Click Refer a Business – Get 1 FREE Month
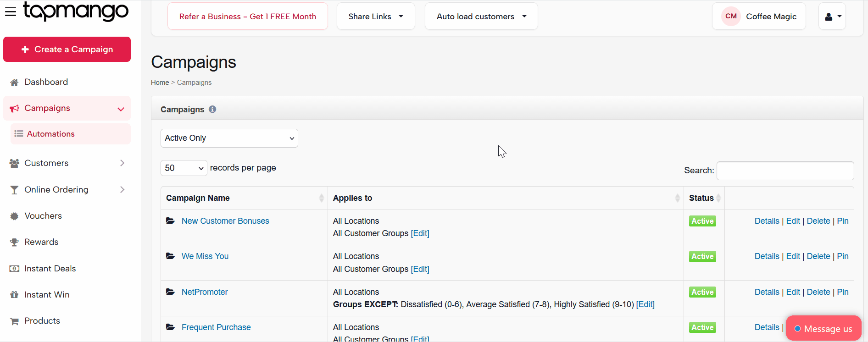This screenshot has height=342, width=868. [x=248, y=17]
